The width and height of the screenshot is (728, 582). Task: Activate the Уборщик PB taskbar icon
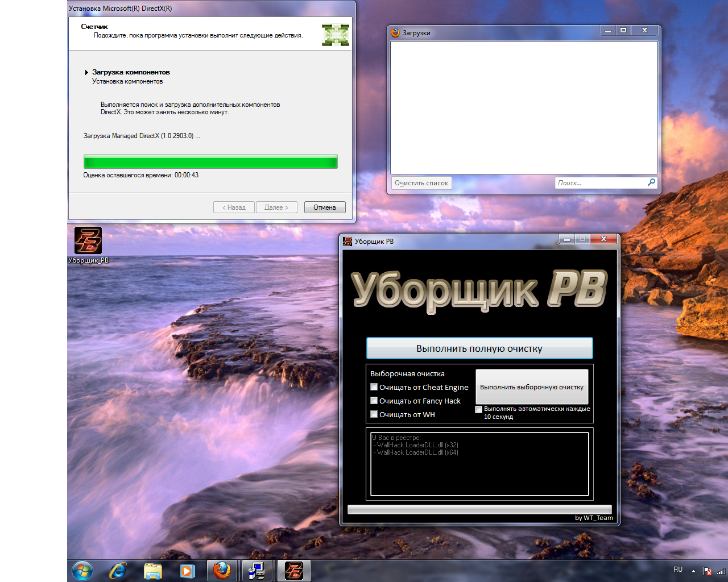pos(293,570)
